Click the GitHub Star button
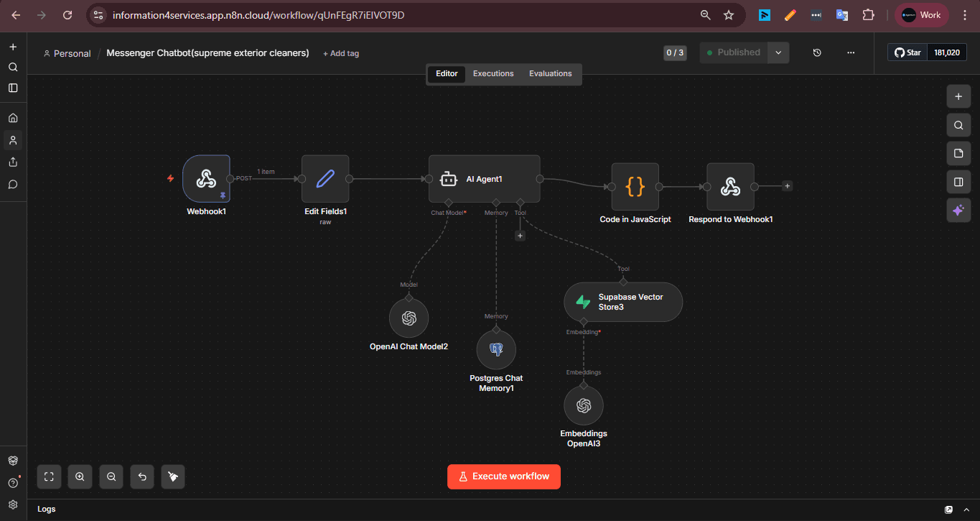The image size is (980, 521). pos(908,52)
